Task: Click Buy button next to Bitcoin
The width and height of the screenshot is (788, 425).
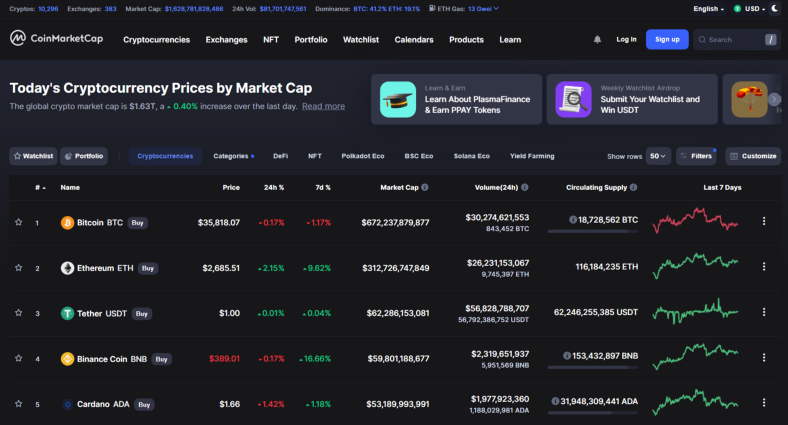Action: [x=137, y=223]
